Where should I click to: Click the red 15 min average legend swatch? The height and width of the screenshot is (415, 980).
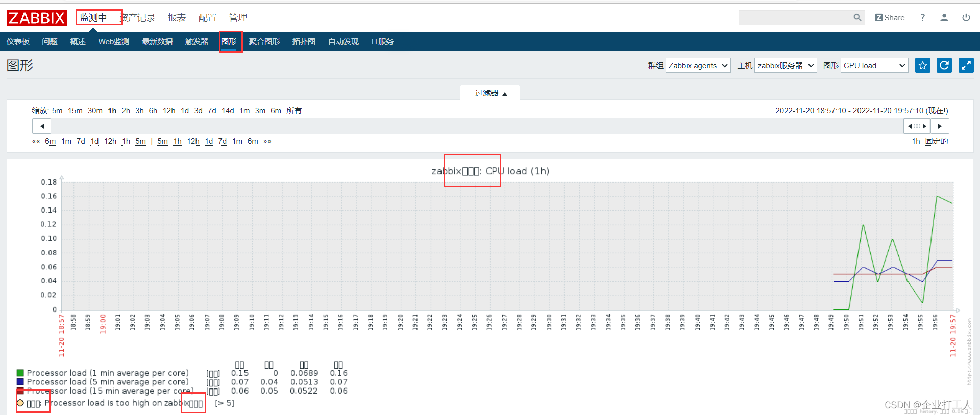point(20,391)
